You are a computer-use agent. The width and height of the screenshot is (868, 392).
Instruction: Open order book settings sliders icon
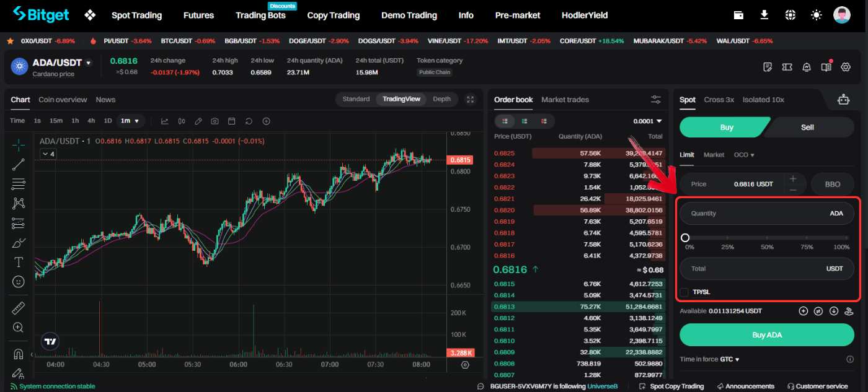click(x=656, y=99)
